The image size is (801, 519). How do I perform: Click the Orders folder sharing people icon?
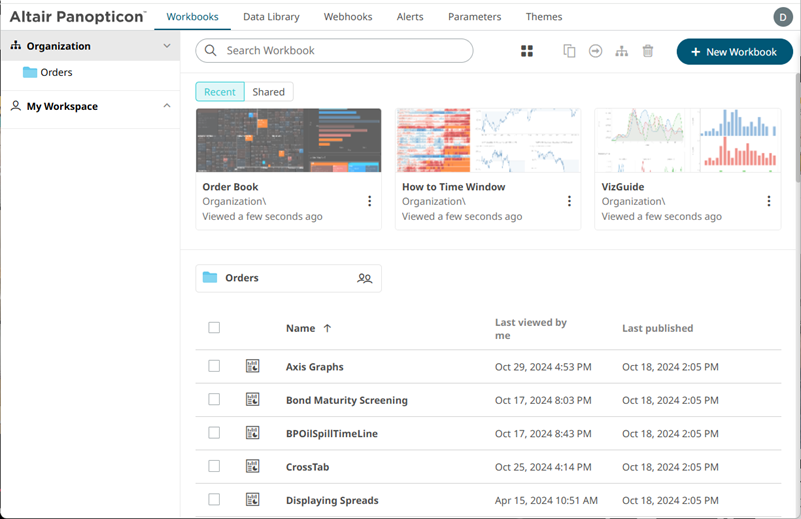[364, 278]
